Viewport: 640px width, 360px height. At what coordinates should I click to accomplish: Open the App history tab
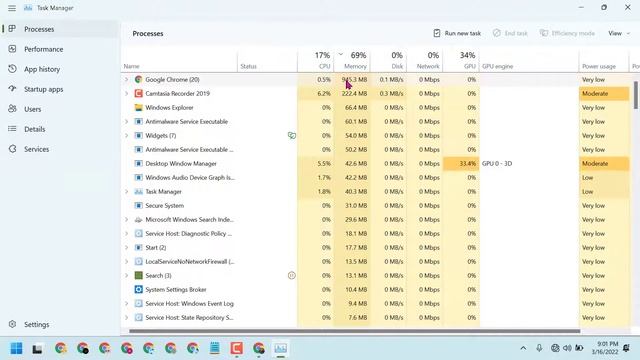click(x=60, y=69)
